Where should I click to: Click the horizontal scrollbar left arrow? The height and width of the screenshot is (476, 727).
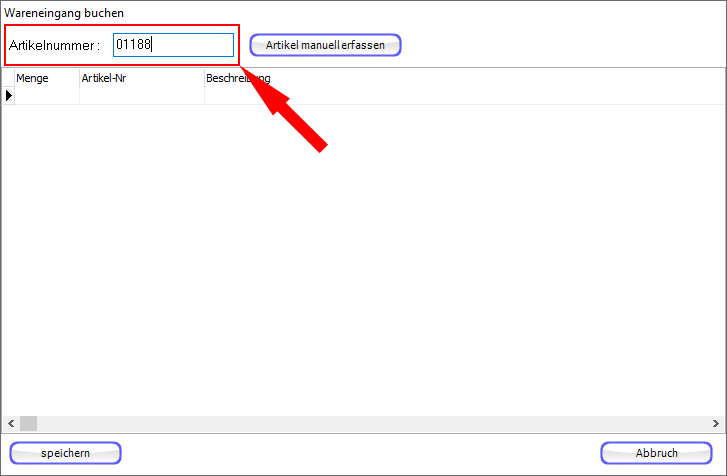tap(9, 423)
